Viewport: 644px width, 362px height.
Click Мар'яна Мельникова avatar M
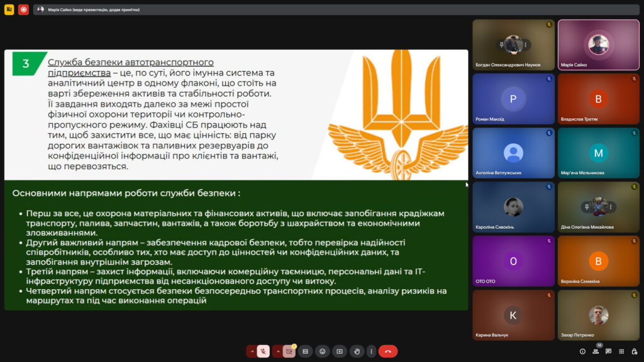click(x=599, y=153)
